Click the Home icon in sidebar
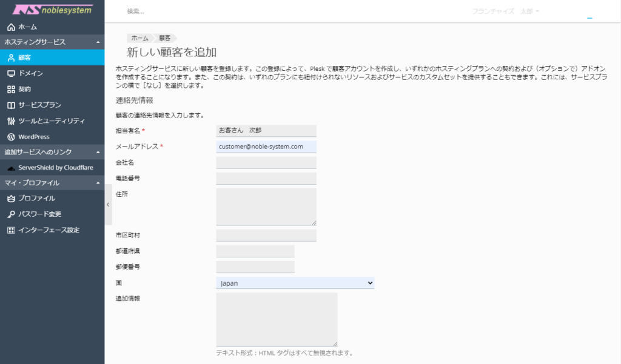This screenshot has width=621, height=364. (x=11, y=27)
